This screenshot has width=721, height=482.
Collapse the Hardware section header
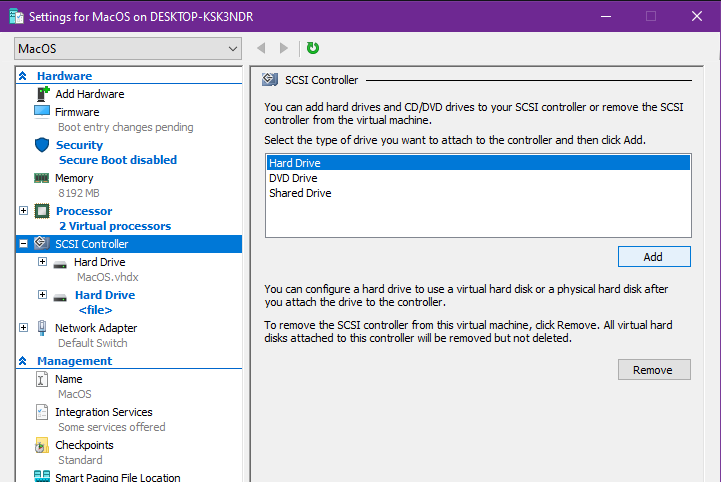tap(23, 76)
